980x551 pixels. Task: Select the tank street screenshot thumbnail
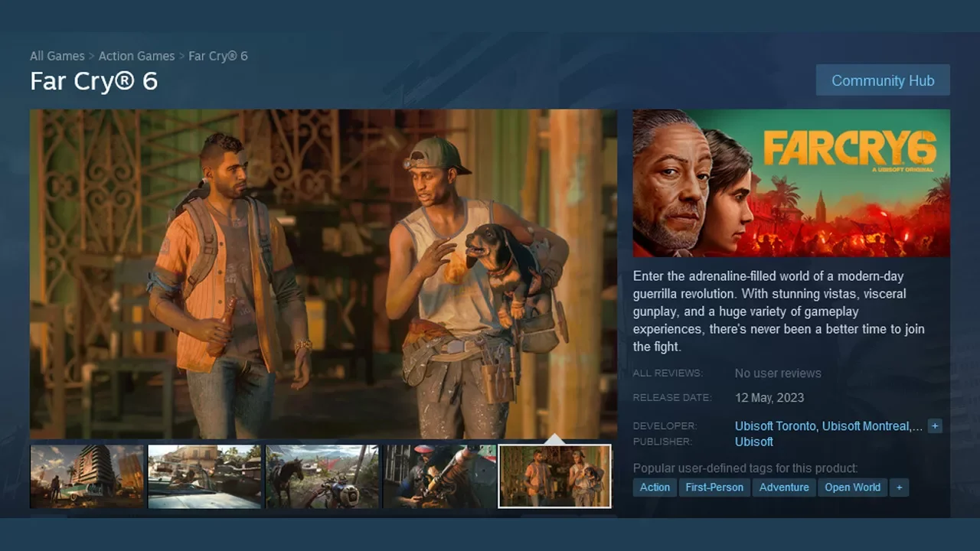[204, 476]
